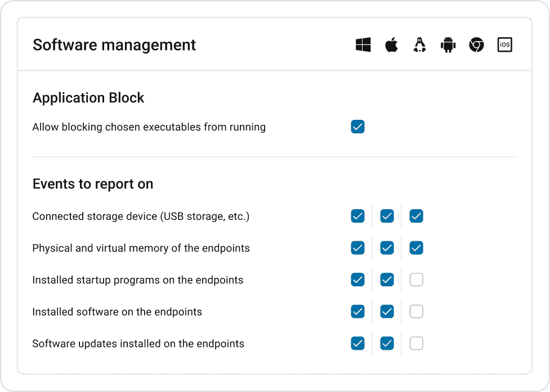Disable blocking chosen executables from running
This screenshot has height=392, width=550.
(357, 127)
